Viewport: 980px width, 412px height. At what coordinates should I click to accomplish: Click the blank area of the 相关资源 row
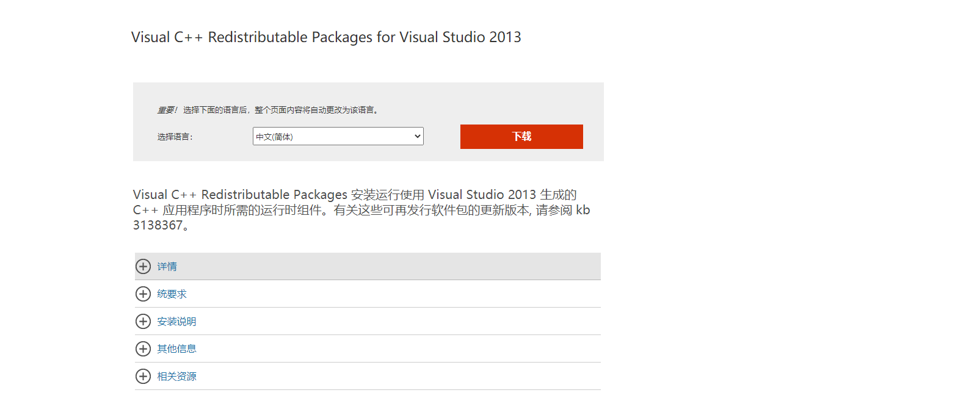tap(397, 376)
